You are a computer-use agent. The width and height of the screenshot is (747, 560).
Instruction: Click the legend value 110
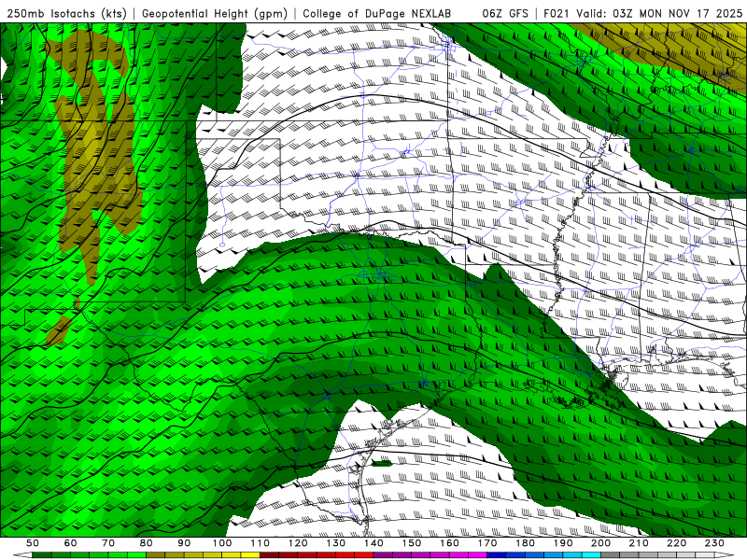260,543
